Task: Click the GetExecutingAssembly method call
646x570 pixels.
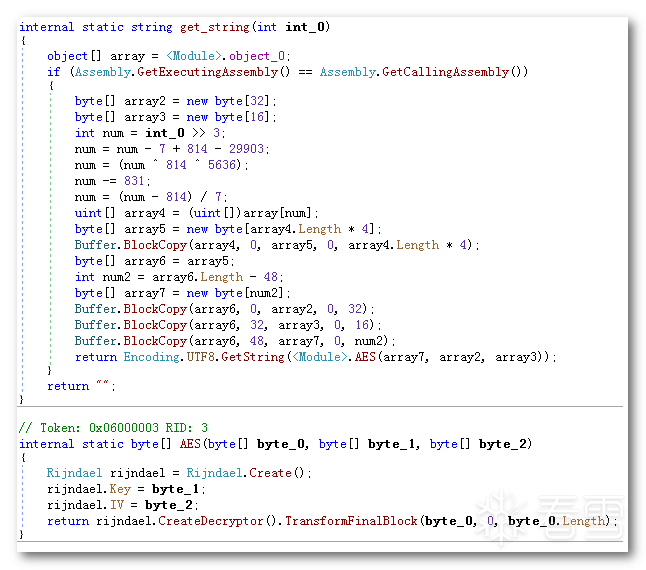Action: click(x=208, y=72)
